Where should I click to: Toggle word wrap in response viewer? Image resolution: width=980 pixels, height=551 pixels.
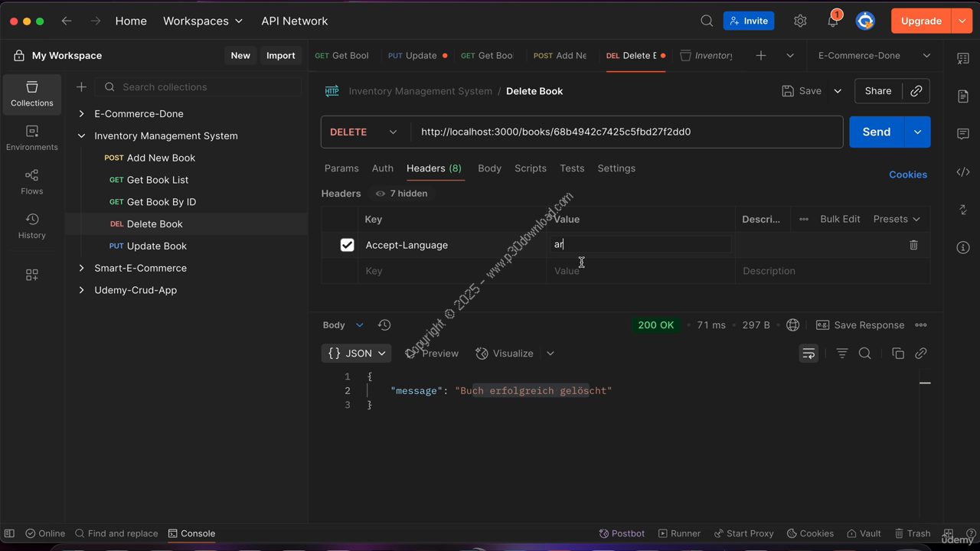coord(808,354)
